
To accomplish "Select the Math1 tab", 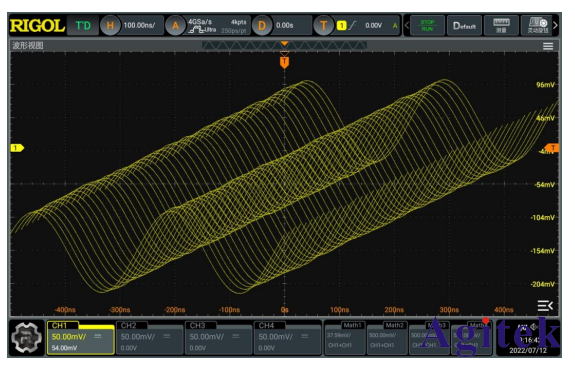I will [x=345, y=338].
